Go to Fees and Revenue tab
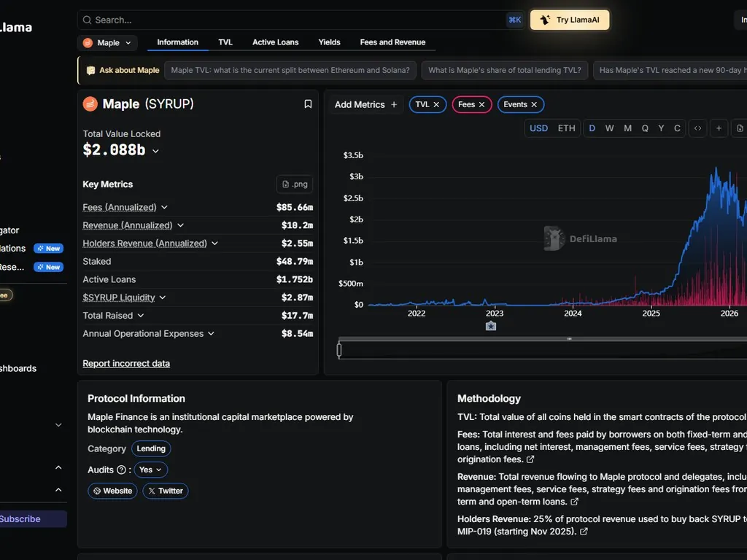Screen dimensions: 747x560 click(x=392, y=42)
